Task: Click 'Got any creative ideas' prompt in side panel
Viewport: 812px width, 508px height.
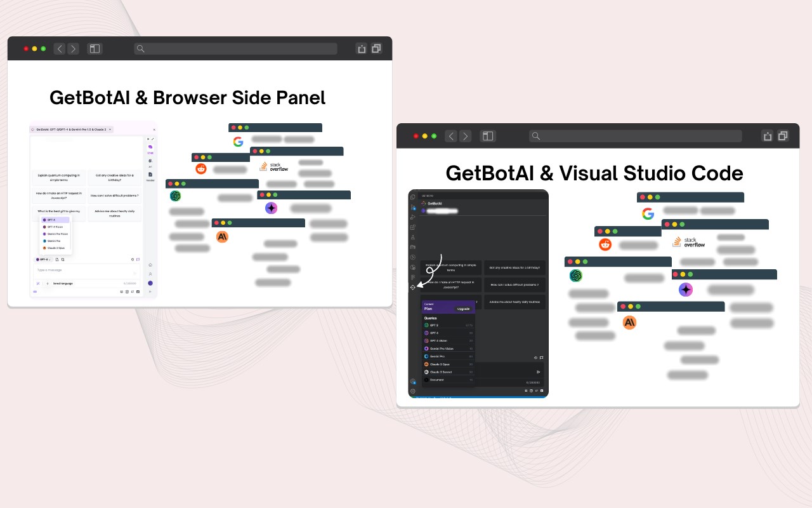Action: point(115,177)
